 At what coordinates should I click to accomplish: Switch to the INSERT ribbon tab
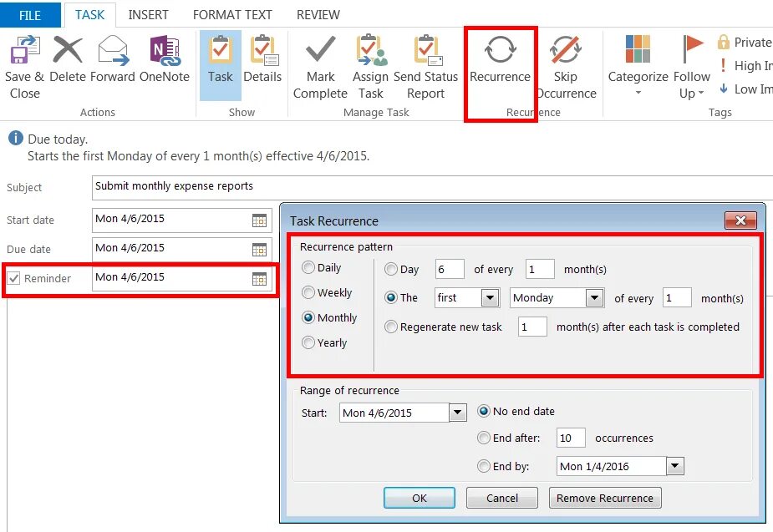149,15
